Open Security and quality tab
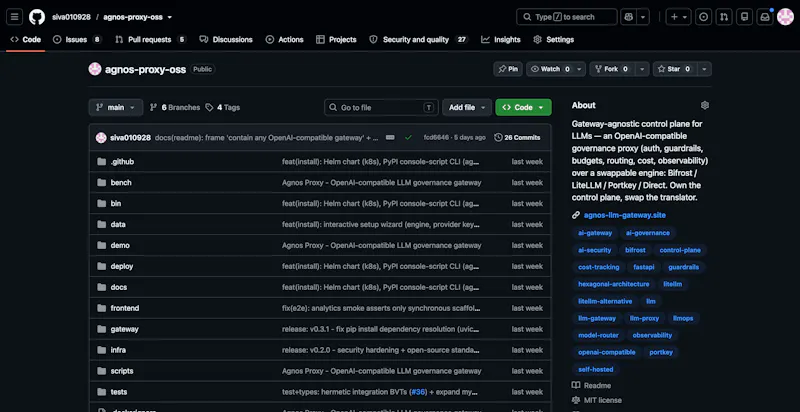This screenshot has height=412, width=800. (x=418, y=39)
